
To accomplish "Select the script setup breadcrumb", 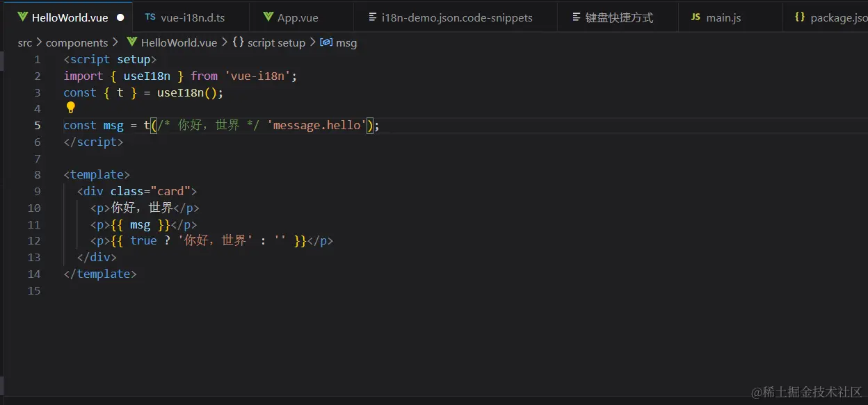I will click(276, 42).
